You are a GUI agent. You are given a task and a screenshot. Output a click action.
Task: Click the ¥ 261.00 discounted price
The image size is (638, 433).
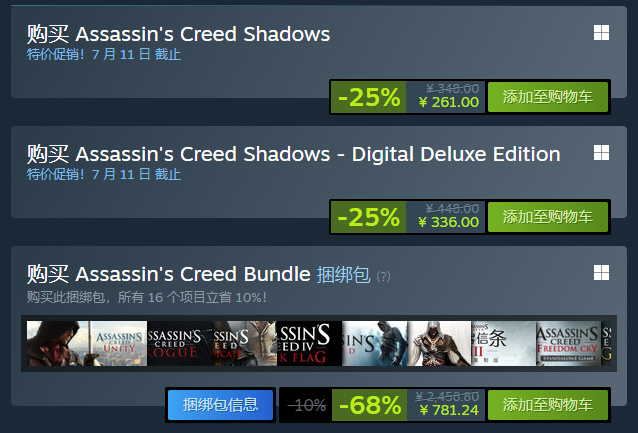[x=448, y=103]
